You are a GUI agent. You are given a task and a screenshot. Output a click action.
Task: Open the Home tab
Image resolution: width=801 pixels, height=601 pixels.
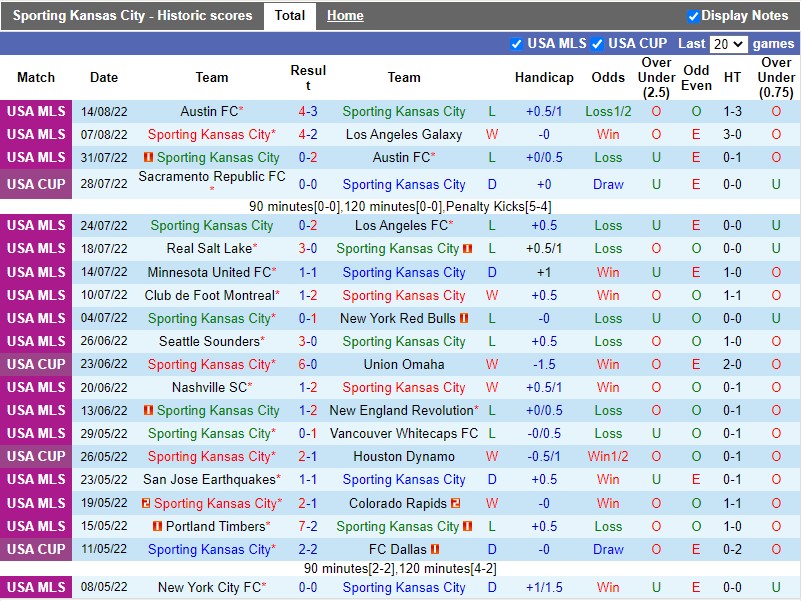pyautogui.click(x=345, y=16)
